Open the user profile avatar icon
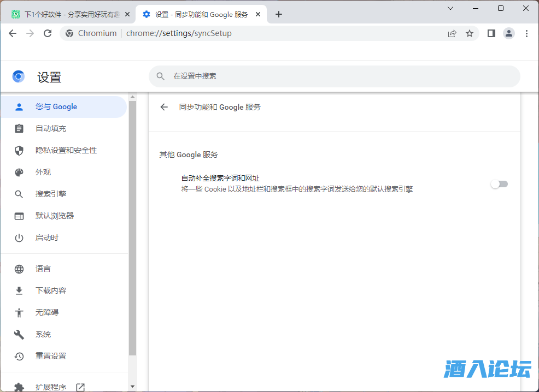This screenshot has height=392, width=539. tap(509, 33)
